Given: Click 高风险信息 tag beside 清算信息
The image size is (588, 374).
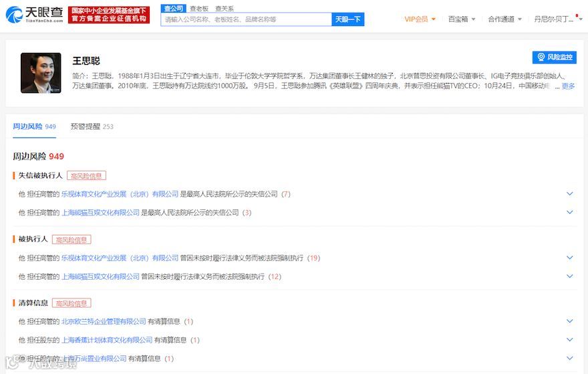Looking at the screenshot, I should click(x=71, y=303).
